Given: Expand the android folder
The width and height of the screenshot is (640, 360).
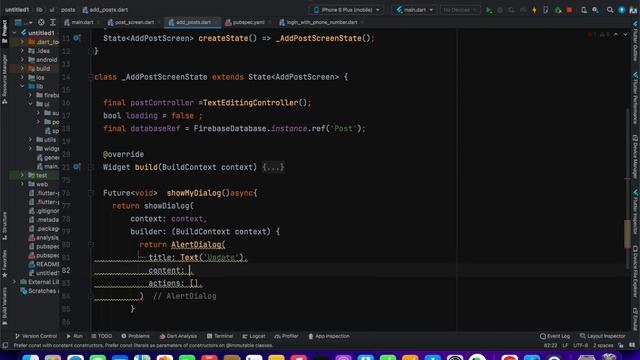Looking at the screenshot, I should coord(22,60).
